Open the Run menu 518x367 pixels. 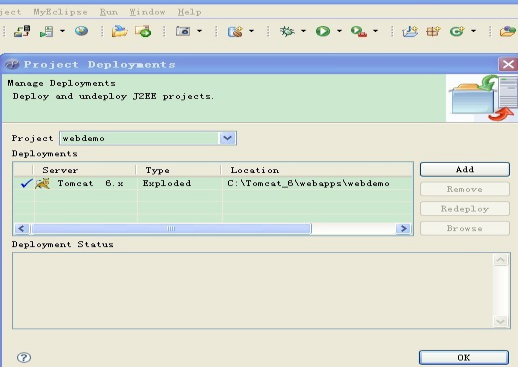pyautogui.click(x=109, y=12)
